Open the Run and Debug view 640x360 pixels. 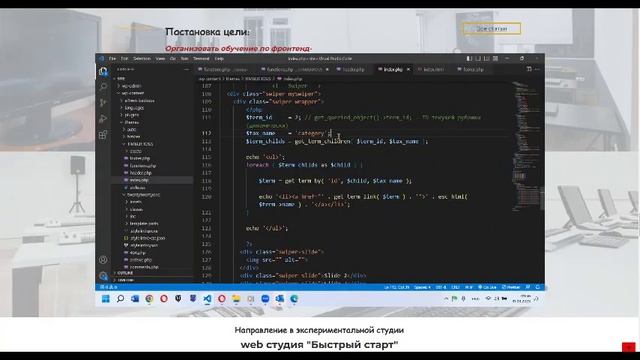(x=103, y=119)
